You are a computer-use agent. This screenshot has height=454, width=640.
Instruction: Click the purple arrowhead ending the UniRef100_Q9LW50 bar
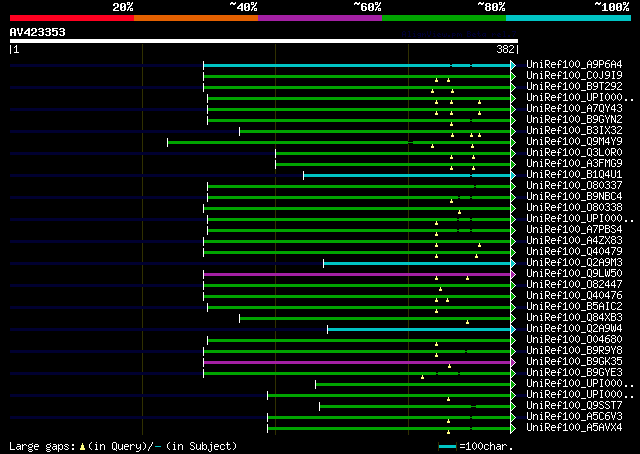[513, 274]
